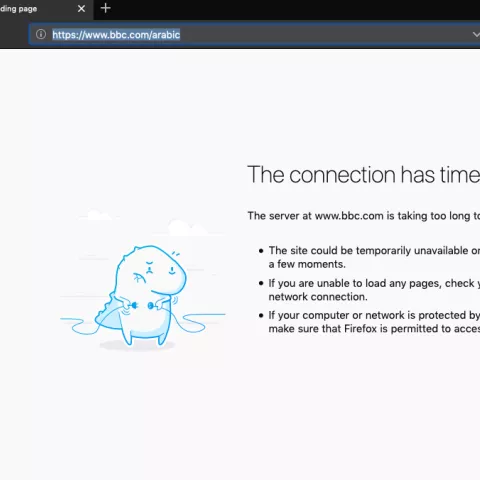The image size is (480, 480).
Task: Click the 'The connection has time' heading
Action: 363,174
